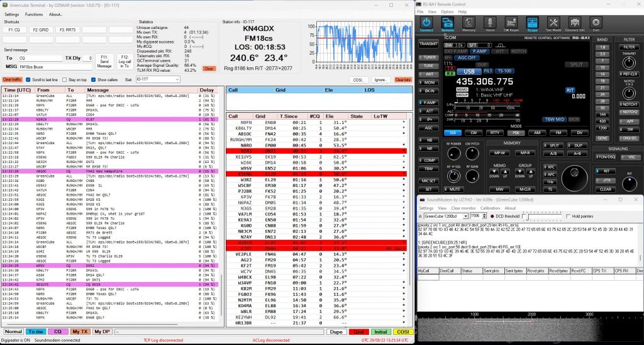
Task: Click the TX Dly input field
Action: (x=87, y=59)
